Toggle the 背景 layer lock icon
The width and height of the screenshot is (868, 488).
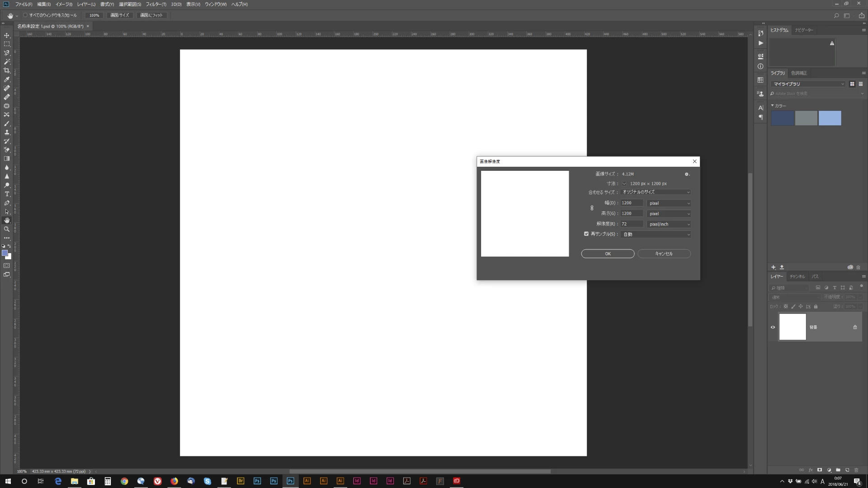point(855,327)
